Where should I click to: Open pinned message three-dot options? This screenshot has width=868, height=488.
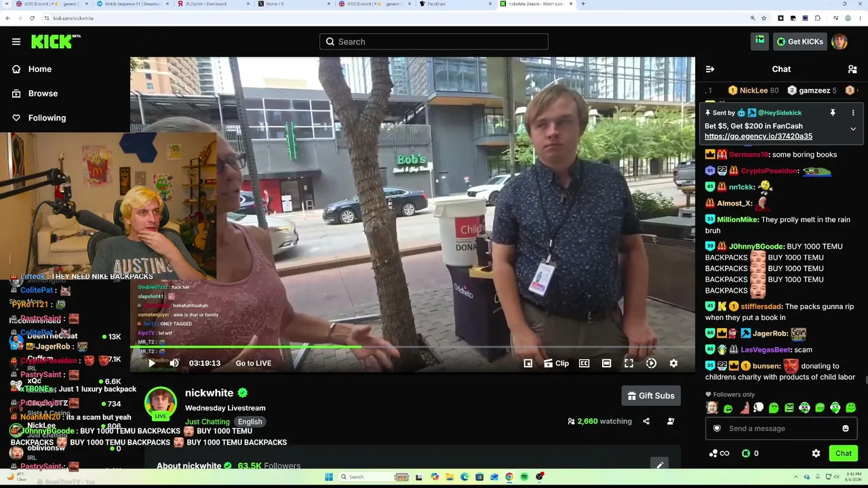853,113
